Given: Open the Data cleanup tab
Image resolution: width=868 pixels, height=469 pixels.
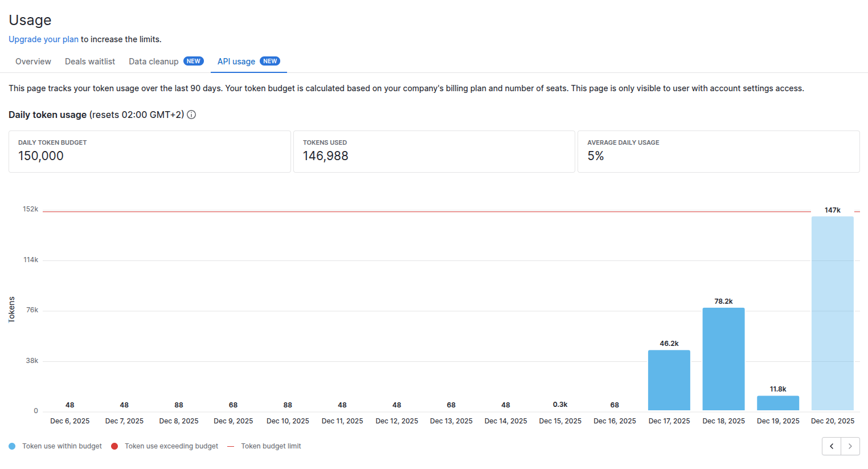Looking at the screenshot, I should click(153, 62).
